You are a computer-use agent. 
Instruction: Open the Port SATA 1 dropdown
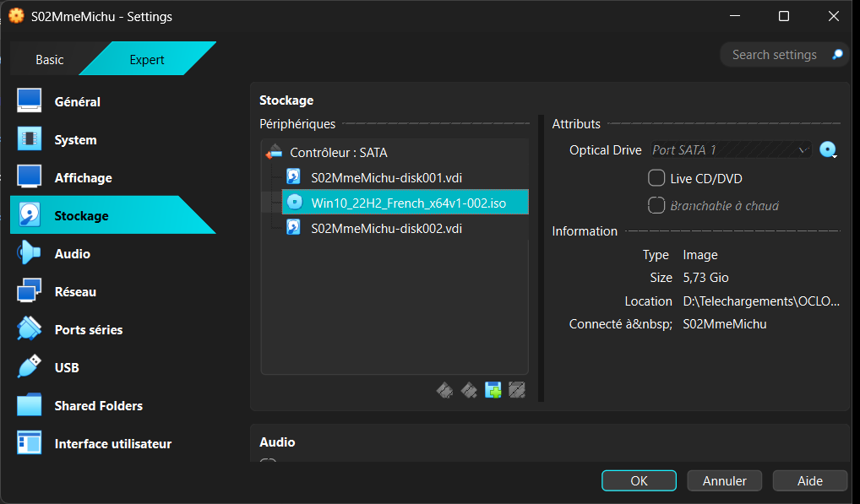731,150
